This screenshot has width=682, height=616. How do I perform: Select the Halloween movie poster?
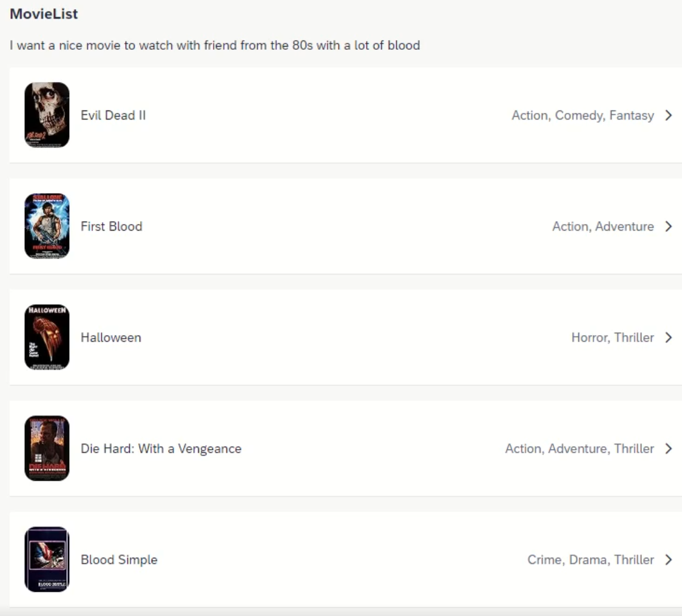click(x=47, y=337)
